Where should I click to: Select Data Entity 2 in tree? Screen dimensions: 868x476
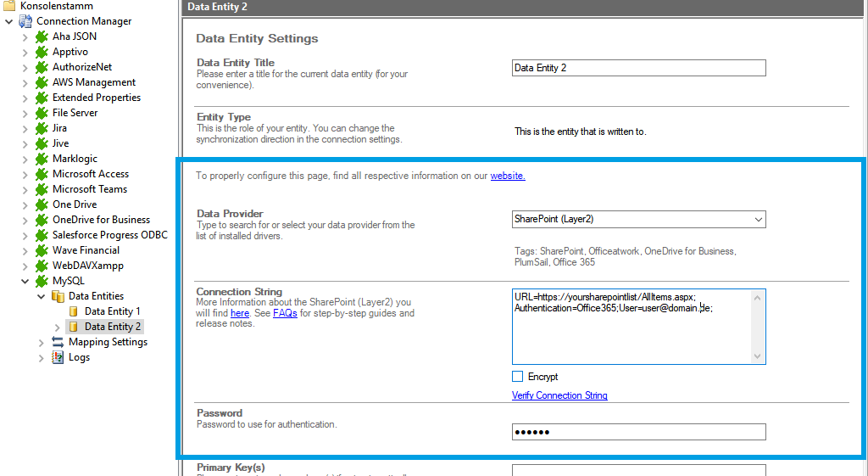point(112,327)
